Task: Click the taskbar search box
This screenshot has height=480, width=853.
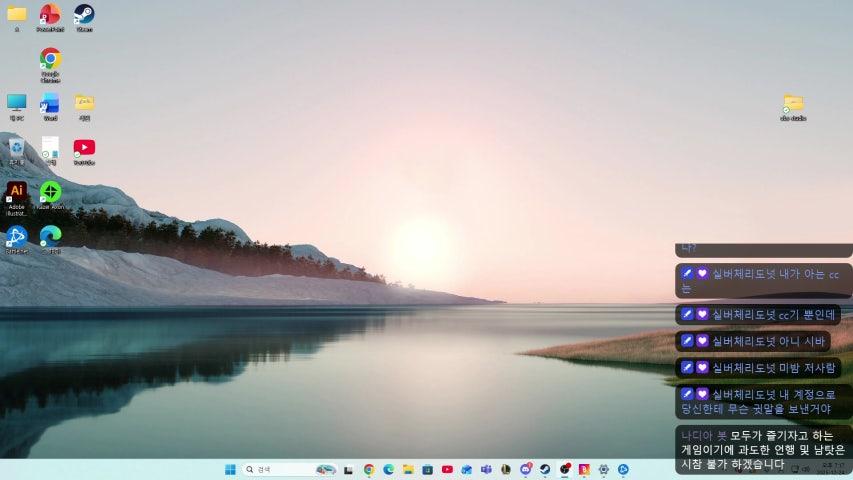Action: [x=280, y=469]
